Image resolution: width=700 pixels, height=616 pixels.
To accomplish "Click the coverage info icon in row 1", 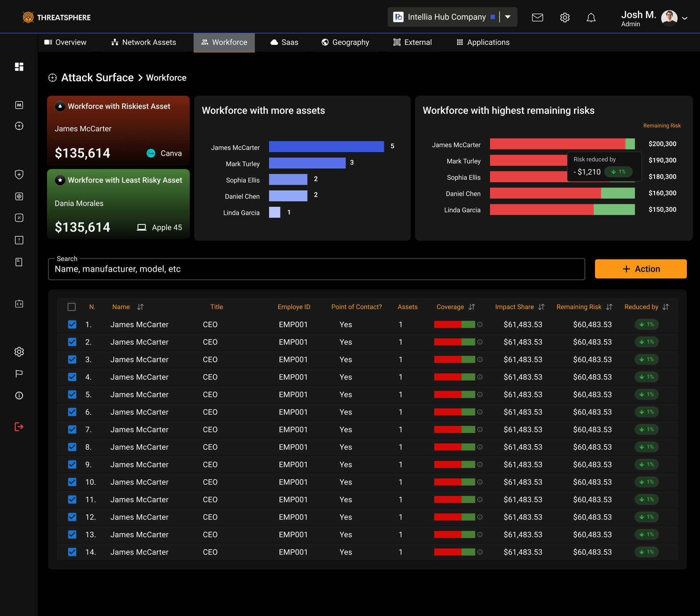I will 480,325.
